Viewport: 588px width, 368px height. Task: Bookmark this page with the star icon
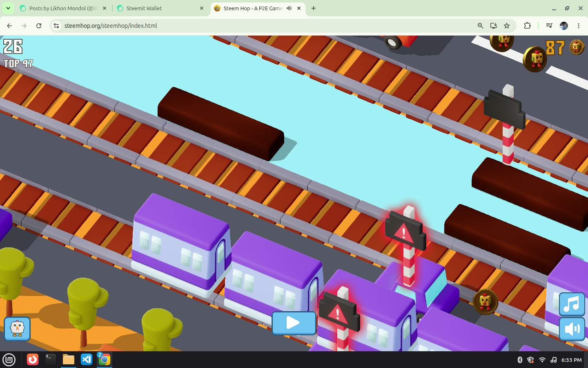coord(507,26)
